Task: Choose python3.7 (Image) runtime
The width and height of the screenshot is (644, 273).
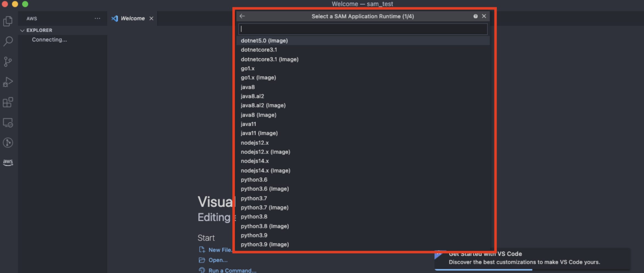Action: click(363, 207)
